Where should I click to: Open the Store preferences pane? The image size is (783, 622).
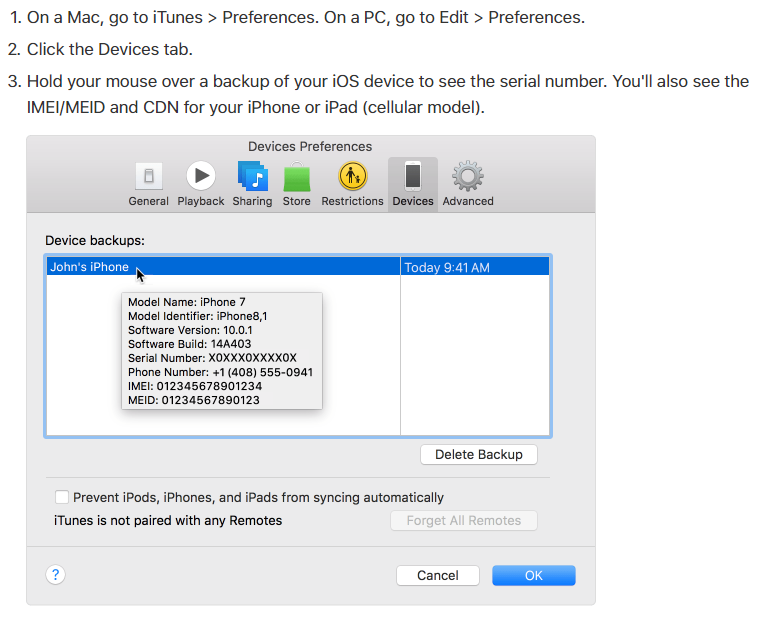click(296, 178)
